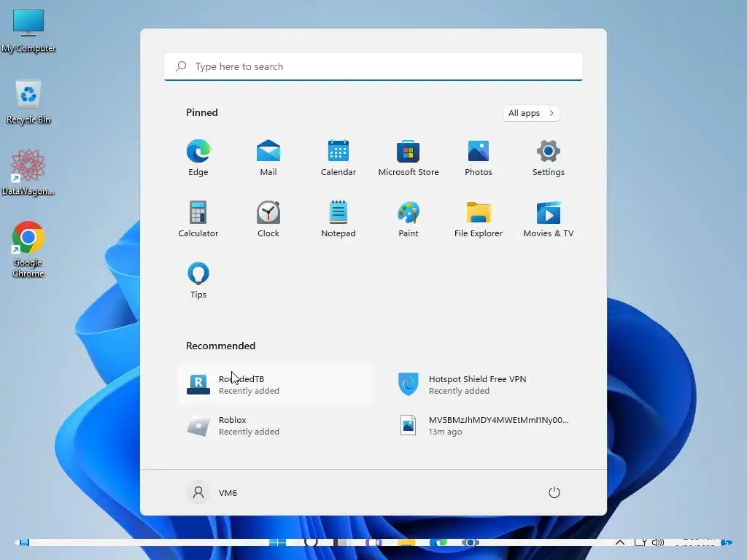Select Recycle Bin on the desktop
Image resolution: width=747 pixels, height=560 pixels.
pyautogui.click(x=28, y=102)
